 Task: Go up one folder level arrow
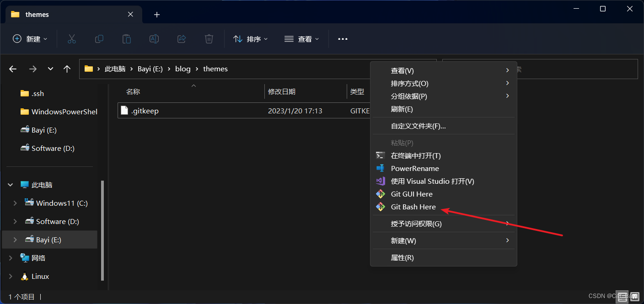click(67, 69)
